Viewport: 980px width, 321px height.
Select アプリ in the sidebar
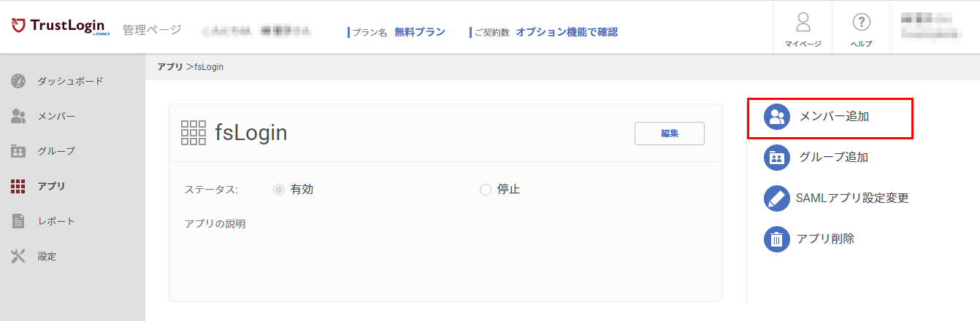pos(51,186)
